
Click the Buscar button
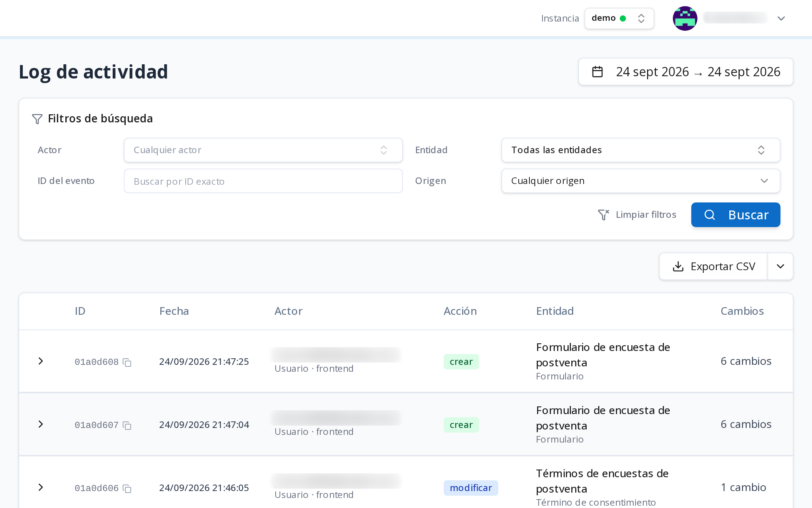click(x=735, y=215)
